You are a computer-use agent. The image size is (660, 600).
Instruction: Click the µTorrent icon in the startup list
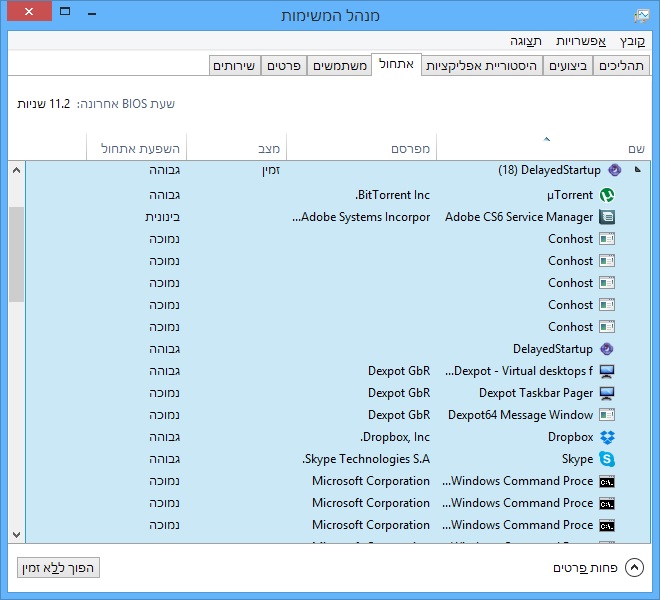[607, 195]
